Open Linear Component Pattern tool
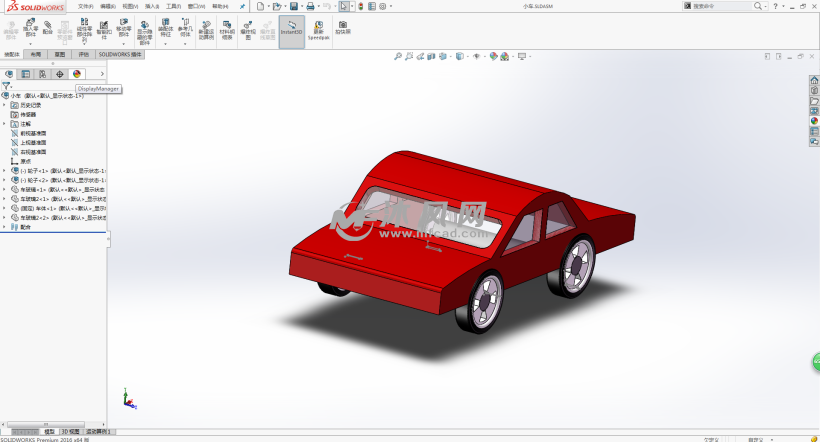 coord(84,29)
